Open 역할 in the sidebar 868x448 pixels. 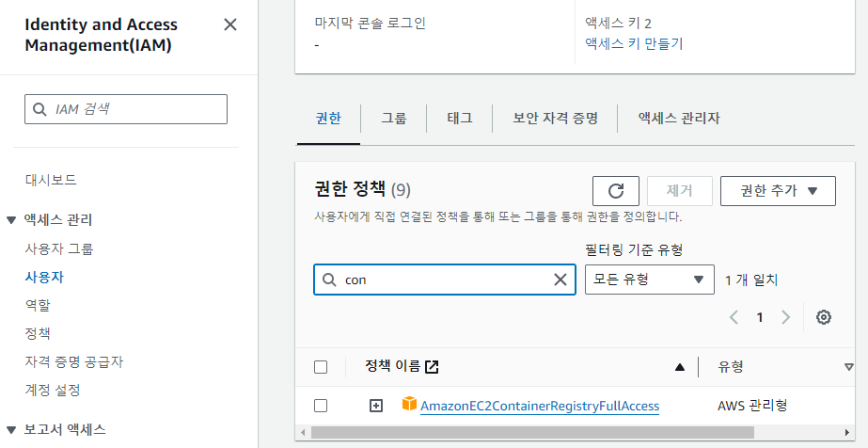tap(38, 305)
